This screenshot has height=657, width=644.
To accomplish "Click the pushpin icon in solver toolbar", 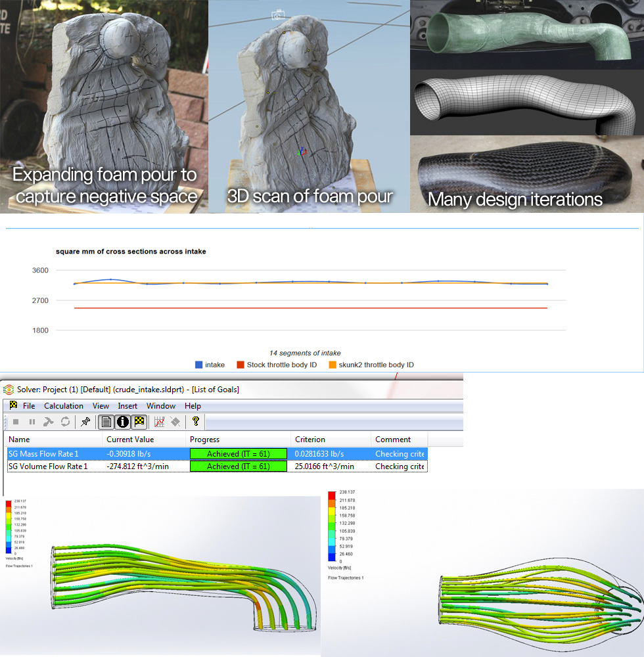I will (85, 422).
